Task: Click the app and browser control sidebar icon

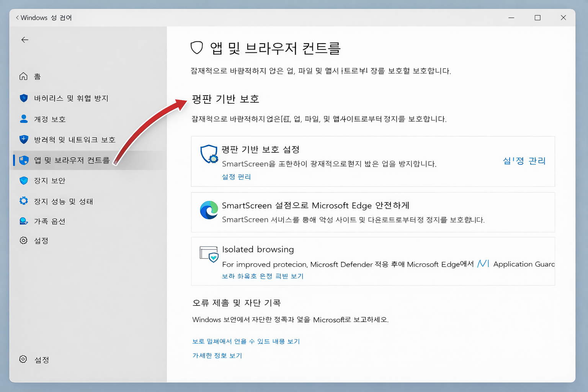Action: [x=24, y=160]
